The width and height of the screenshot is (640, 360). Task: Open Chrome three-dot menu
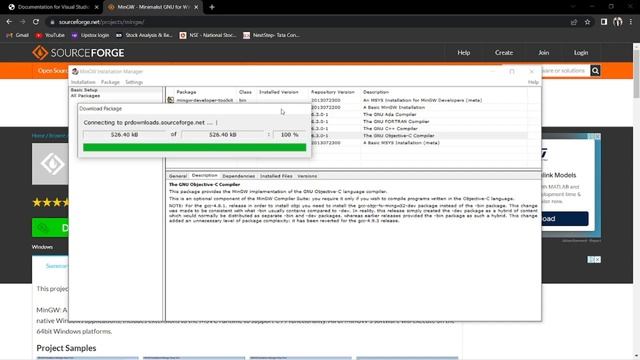tap(631, 22)
